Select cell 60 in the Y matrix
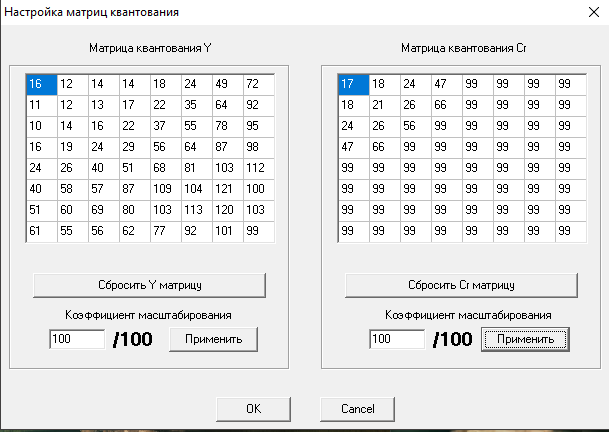The image size is (609, 432). [73, 211]
